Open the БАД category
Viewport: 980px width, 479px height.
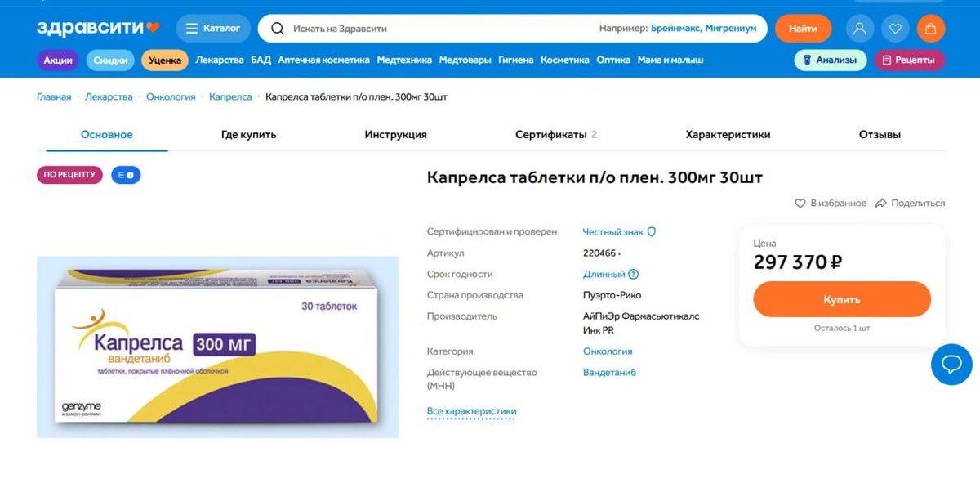pos(261,60)
